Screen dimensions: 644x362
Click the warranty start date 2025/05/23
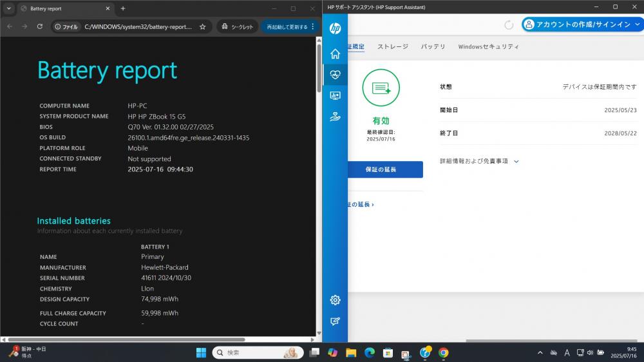(x=620, y=110)
